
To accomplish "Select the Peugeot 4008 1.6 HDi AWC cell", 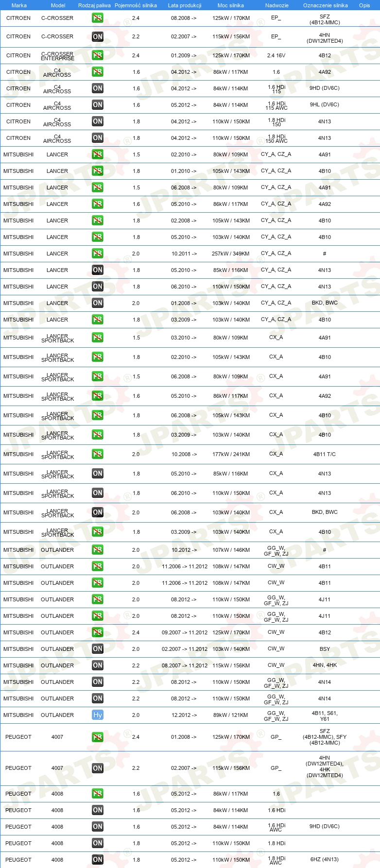I will [x=276, y=827].
